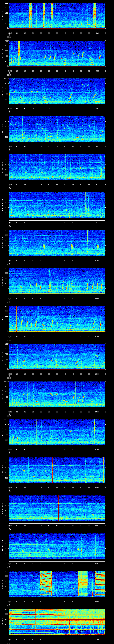The height and width of the screenshot is (644, 114).
Task: Select the spectrogram panel starting at 3:08:05
Action: click(57, 205)
